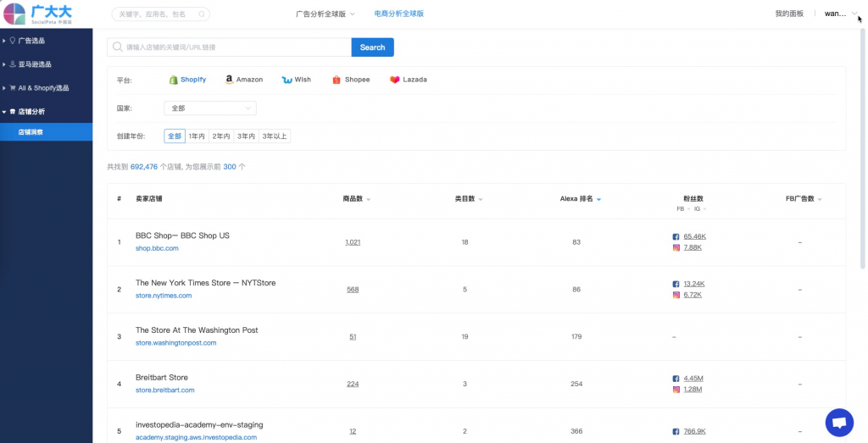Image resolution: width=868 pixels, height=443 pixels.
Task: Click the Shopify platform icon
Action: [x=173, y=80]
